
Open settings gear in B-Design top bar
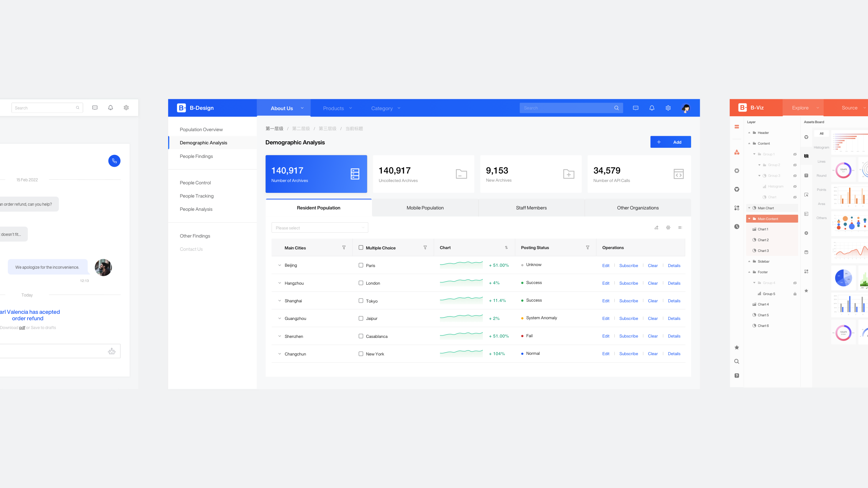pos(668,108)
